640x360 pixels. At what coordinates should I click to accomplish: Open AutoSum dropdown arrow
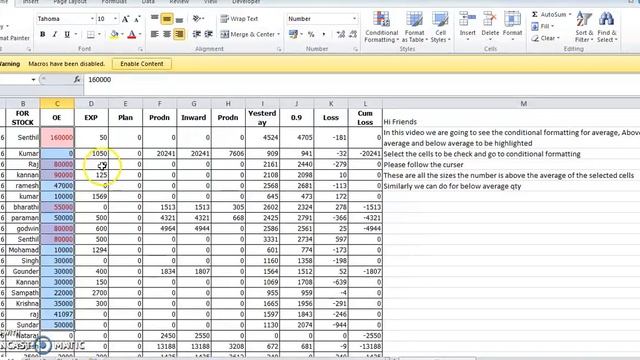click(570, 15)
